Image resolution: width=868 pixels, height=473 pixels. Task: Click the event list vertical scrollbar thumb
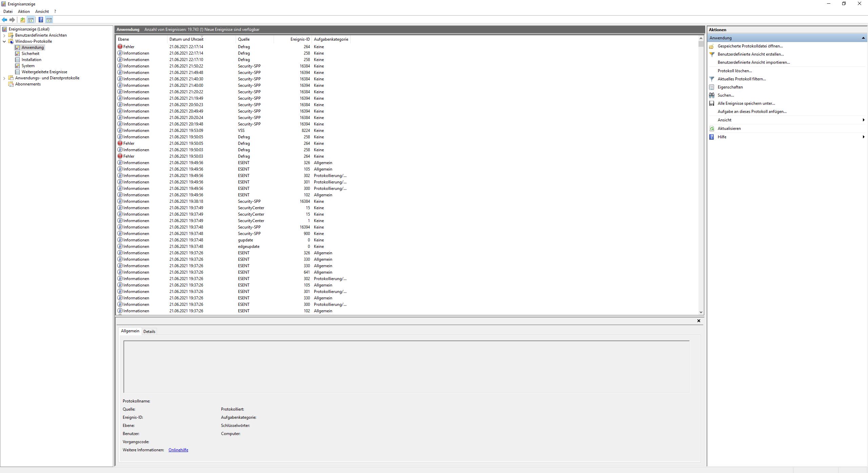tap(701, 44)
